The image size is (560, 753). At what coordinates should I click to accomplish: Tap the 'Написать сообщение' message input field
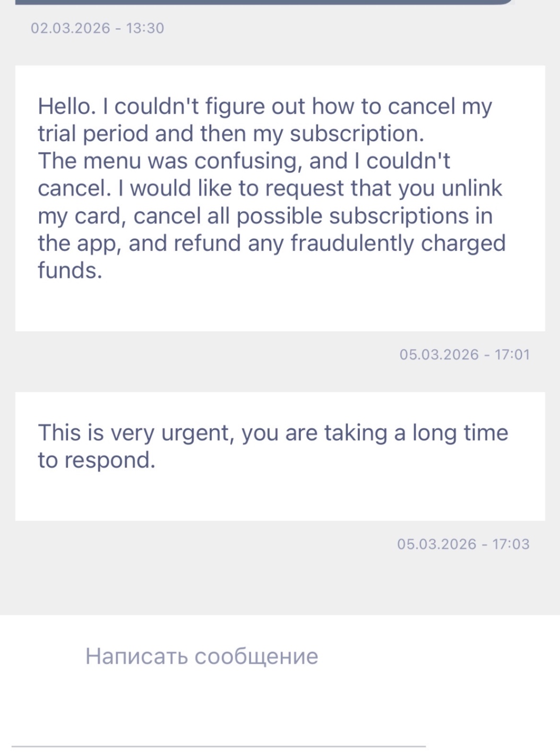click(202, 656)
